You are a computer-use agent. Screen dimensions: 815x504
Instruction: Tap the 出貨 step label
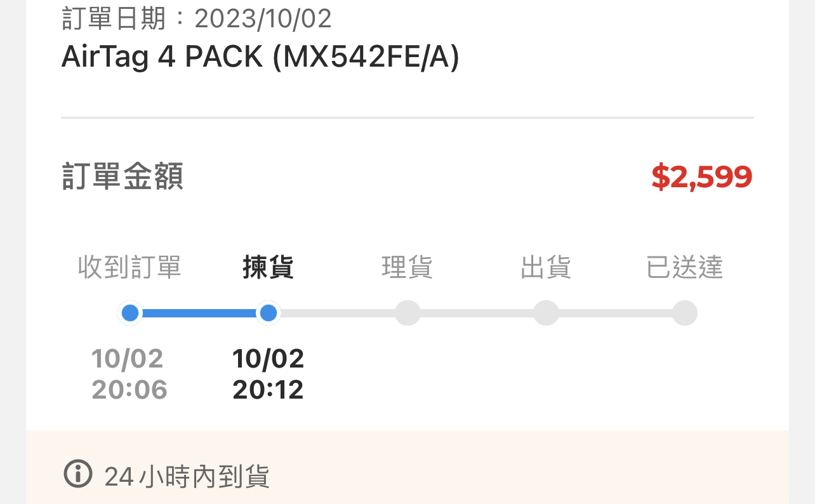tap(546, 267)
